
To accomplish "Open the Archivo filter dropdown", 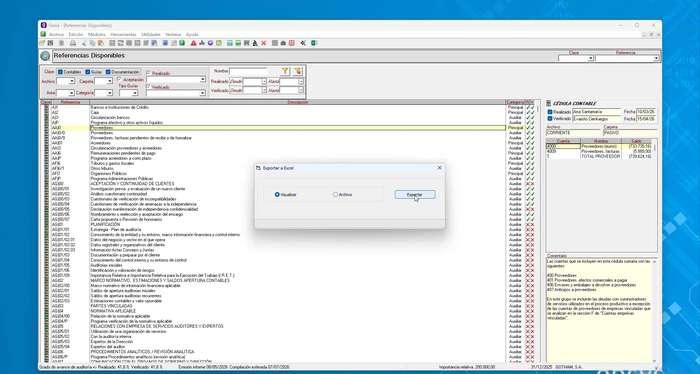I will tap(71, 81).
